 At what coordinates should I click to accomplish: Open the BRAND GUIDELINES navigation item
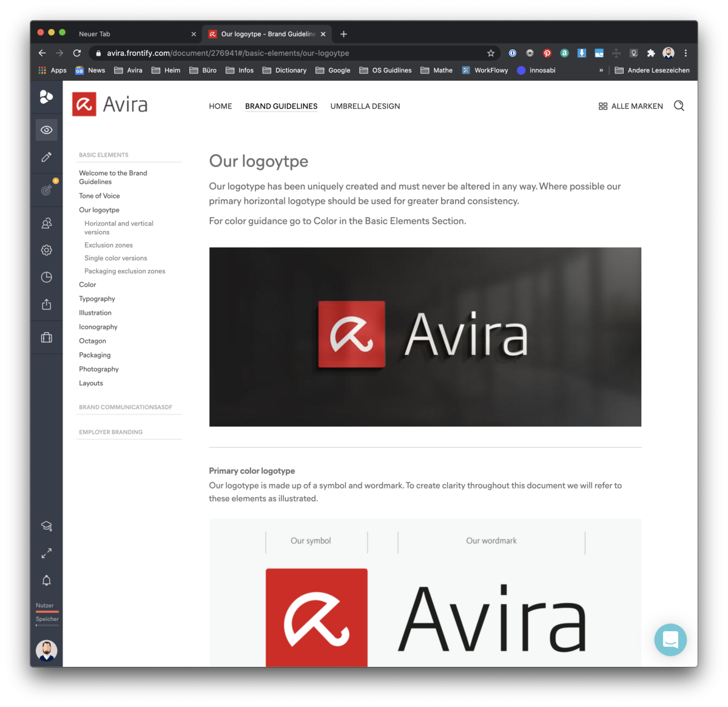click(x=281, y=106)
